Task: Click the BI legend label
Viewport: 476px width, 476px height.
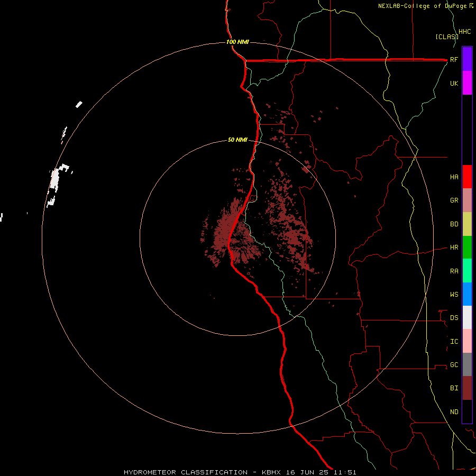Action: tap(454, 388)
